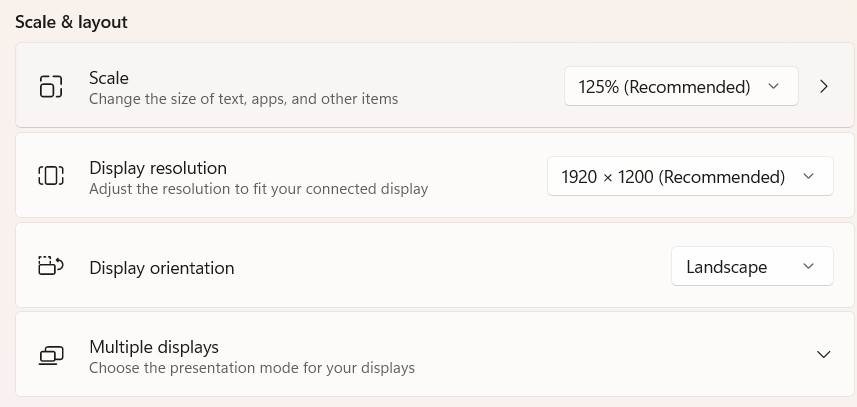The image size is (857, 407).
Task: Select the Scale row title
Action: point(109,78)
